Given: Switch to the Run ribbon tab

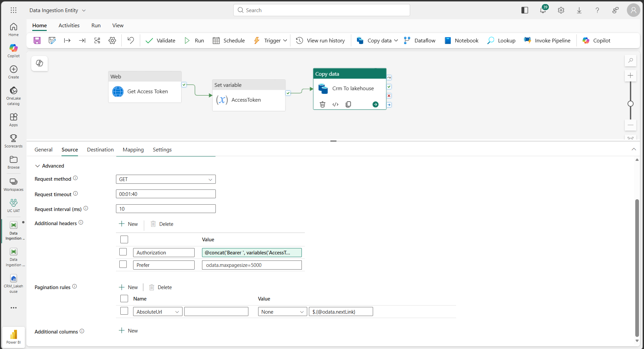Looking at the screenshot, I should [x=96, y=25].
